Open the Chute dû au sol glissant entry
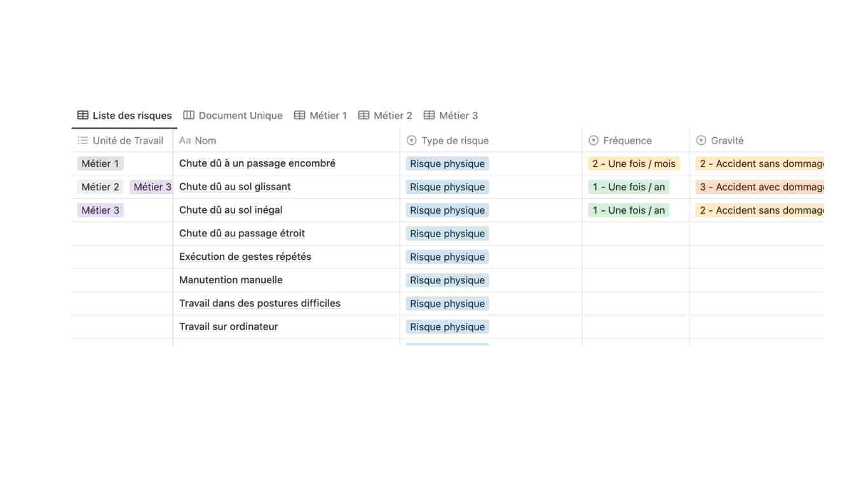 235,187
